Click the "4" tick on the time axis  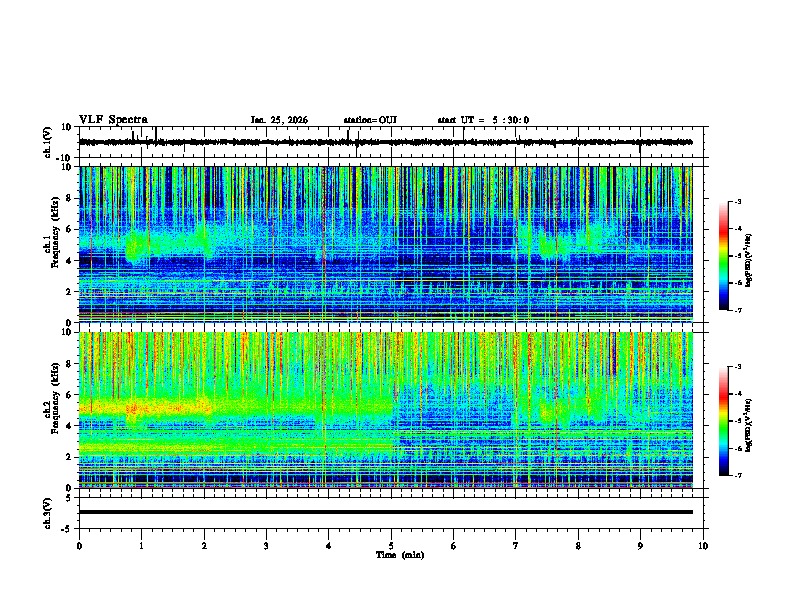pos(329,546)
